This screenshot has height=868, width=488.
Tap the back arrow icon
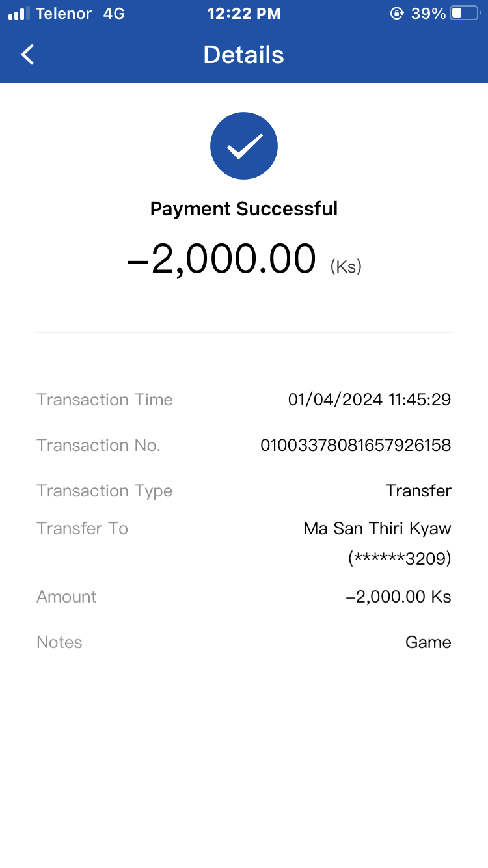coord(27,55)
